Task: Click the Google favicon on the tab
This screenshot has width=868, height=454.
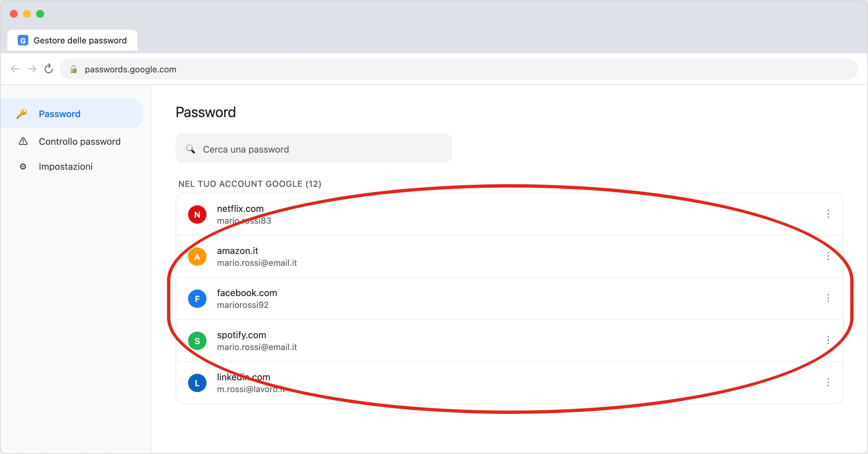Action: (23, 40)
